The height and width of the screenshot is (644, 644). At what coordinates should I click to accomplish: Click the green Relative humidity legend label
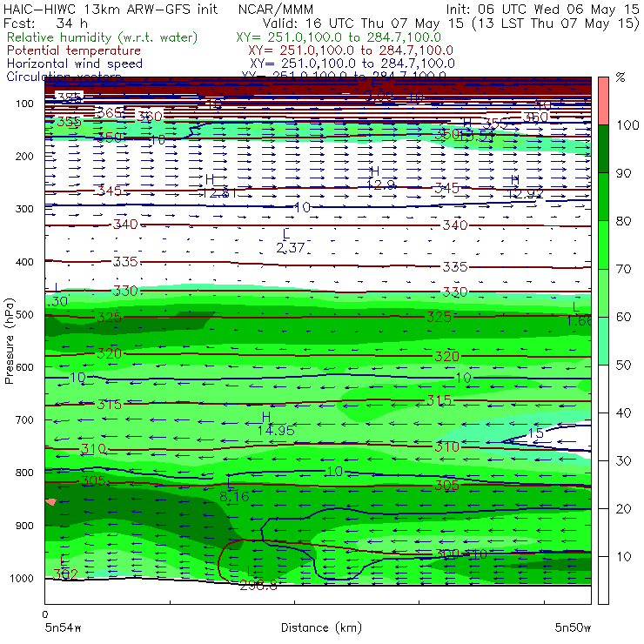tap(103, 37)
